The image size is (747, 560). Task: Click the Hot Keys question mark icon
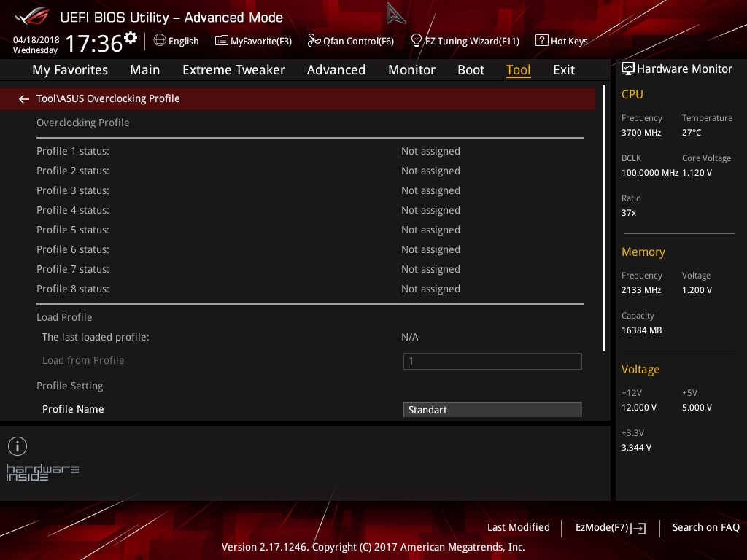click(x=542, y=41)
